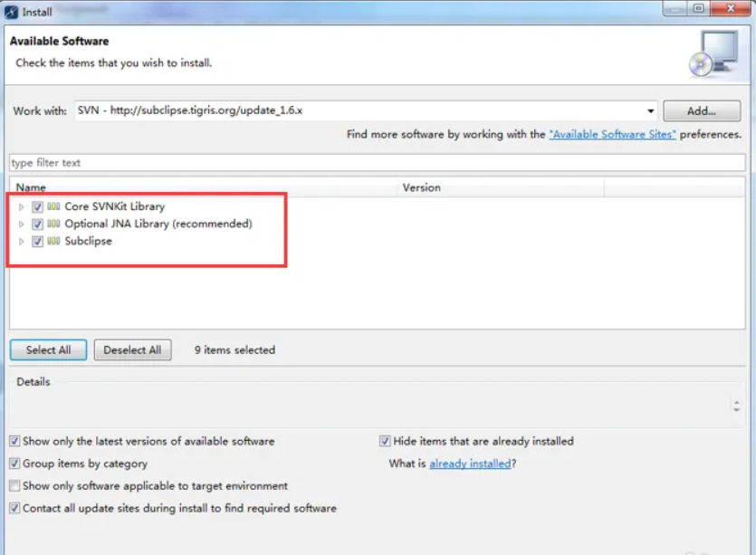Toggle Hide items that are already installed
This screenshot has width=756, height=555.
[385, 441]
